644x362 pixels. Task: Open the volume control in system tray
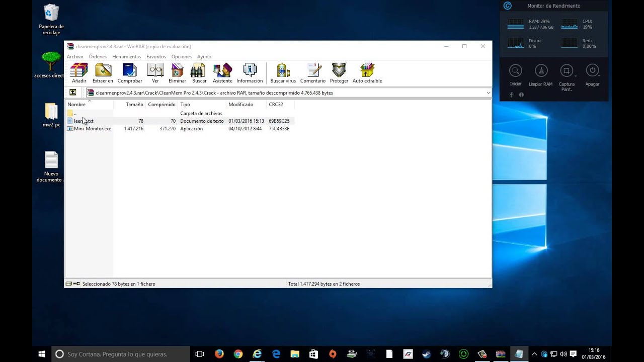point(563,354)
